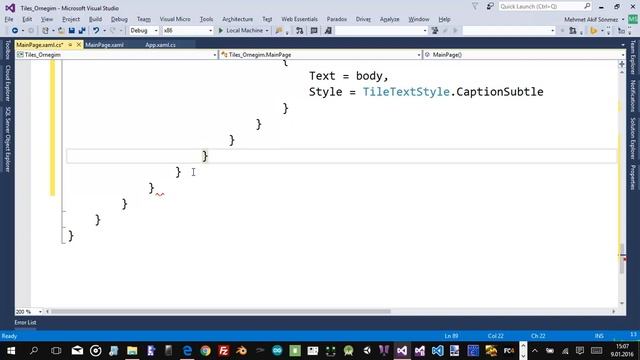Open the File menu
The width and height of the screenshot is (640, 360).
(x=9, y=19)
